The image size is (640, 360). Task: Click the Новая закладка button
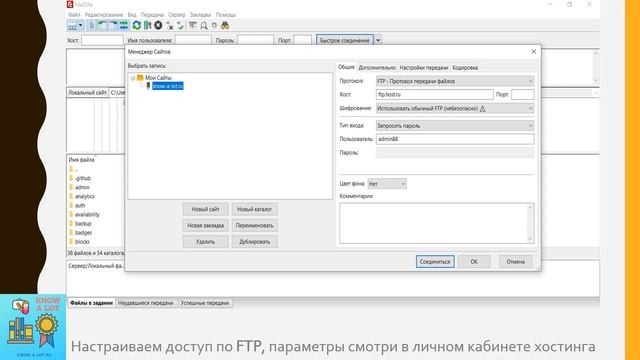pyautogui.click(x=205, y=225)
